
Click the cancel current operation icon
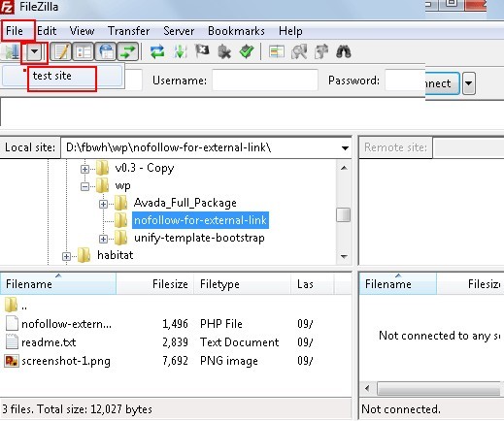(202, 51)
